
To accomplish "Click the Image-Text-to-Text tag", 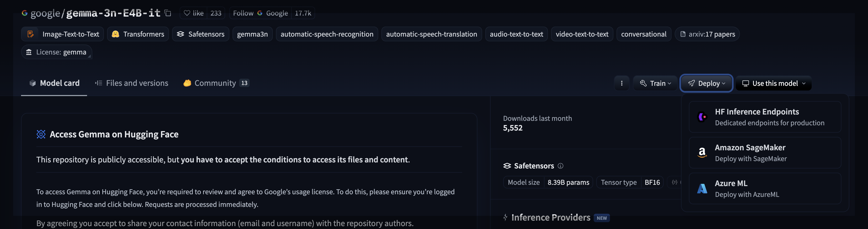I will (x=63, y=34).
